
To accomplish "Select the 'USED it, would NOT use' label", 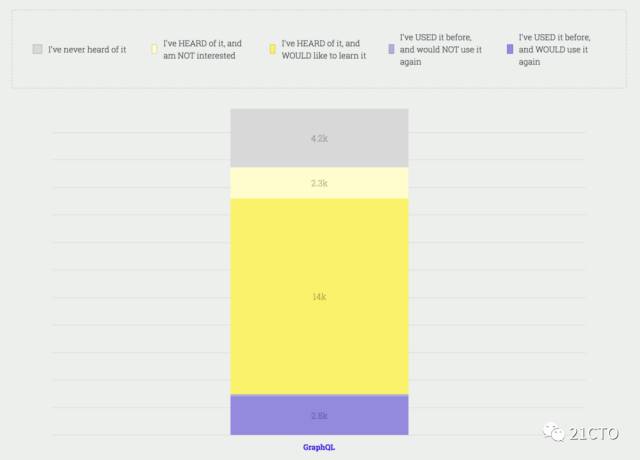I will (441, 49).
